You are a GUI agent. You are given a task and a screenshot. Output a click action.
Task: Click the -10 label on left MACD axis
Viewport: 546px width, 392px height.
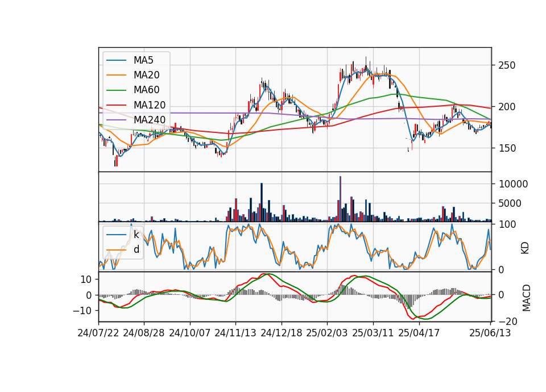click(82, 311)
